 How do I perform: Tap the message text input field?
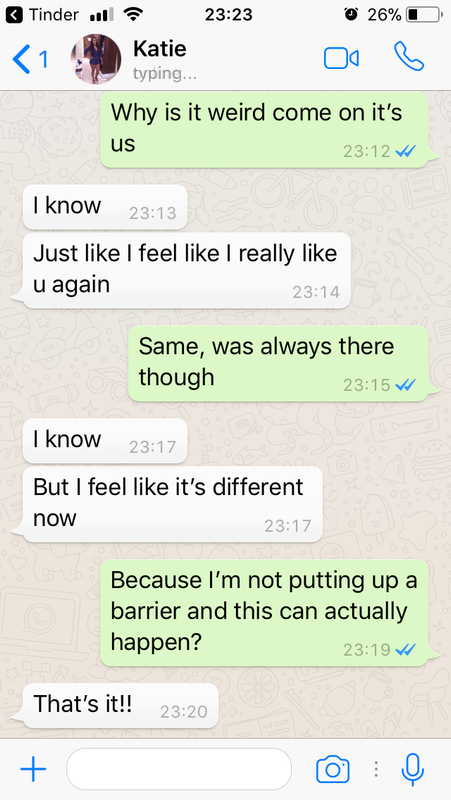(179, 769)
